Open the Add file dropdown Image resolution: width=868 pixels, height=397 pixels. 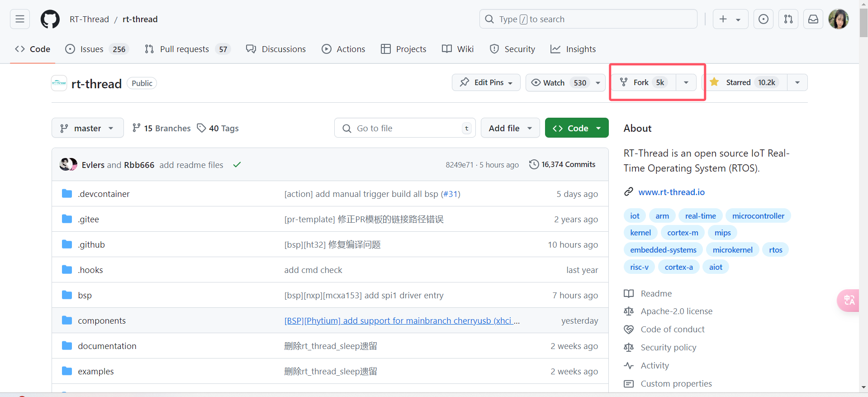(510, 128)
